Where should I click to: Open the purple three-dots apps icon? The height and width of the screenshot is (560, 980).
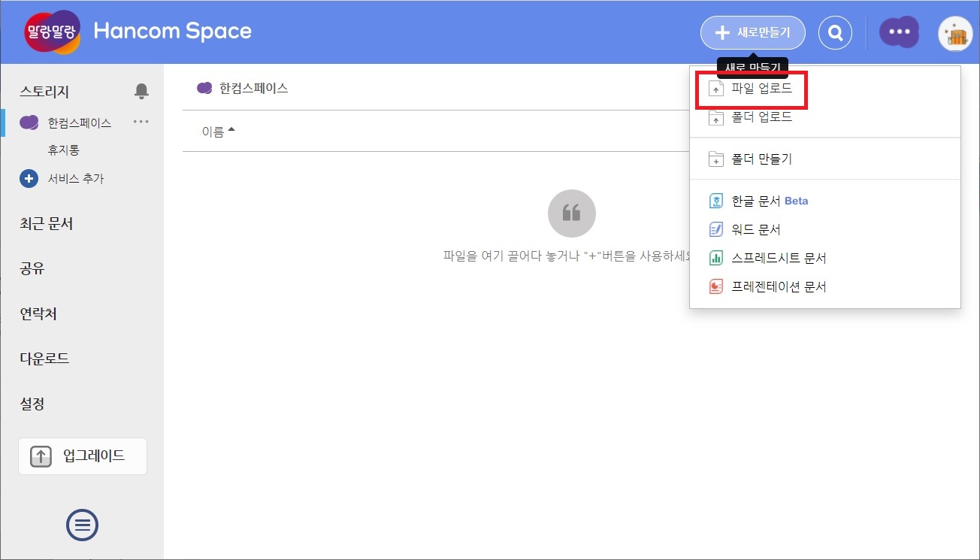899,32
